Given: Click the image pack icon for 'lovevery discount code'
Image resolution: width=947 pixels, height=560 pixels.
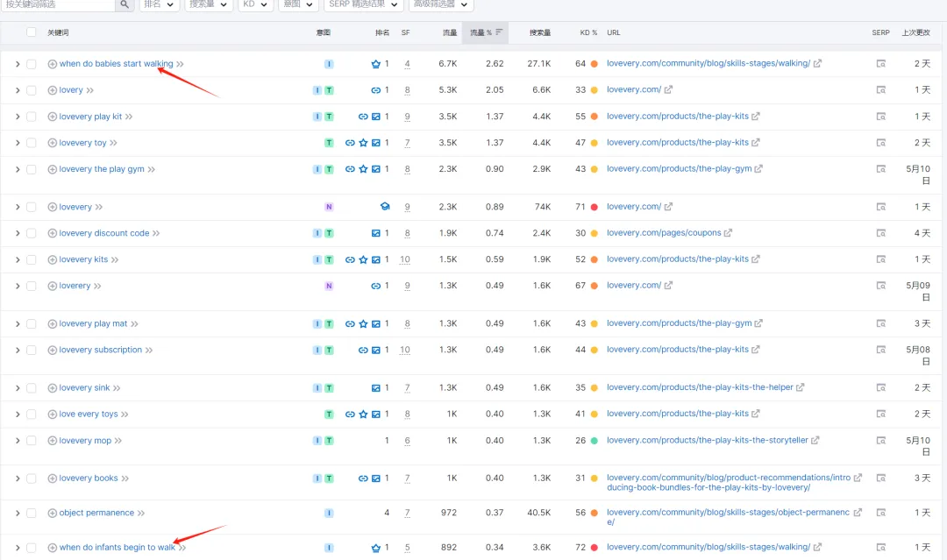Looking at the screenshot, I should pos(375,233).
